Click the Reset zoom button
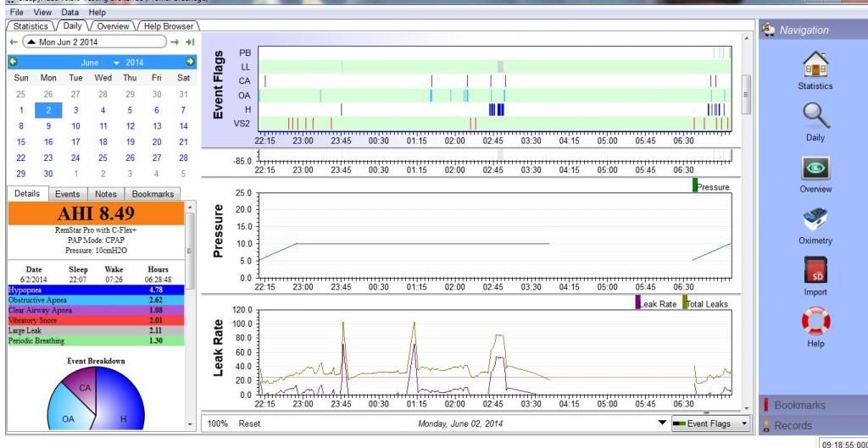868x448 pixels. 249,423
